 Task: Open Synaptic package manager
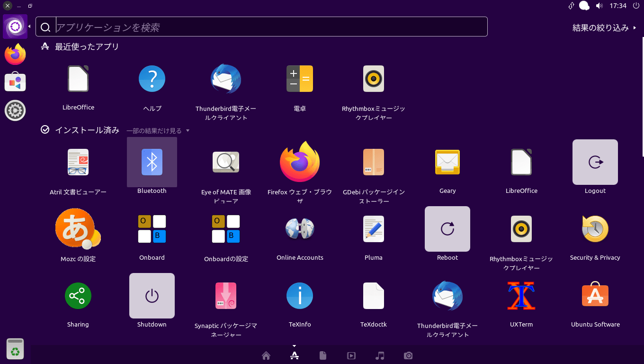226,296
